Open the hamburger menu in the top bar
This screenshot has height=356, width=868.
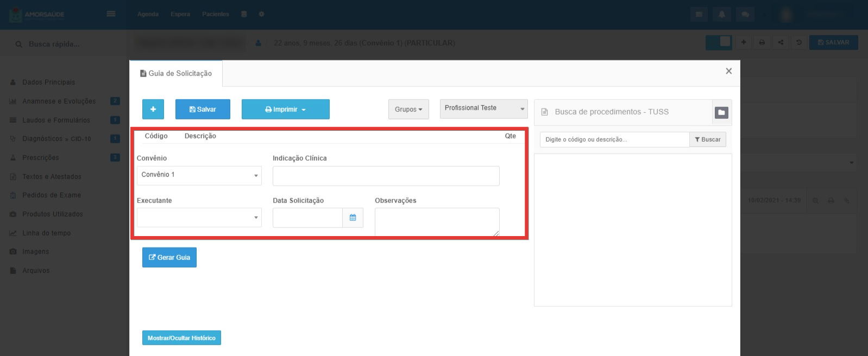[111, 14]
